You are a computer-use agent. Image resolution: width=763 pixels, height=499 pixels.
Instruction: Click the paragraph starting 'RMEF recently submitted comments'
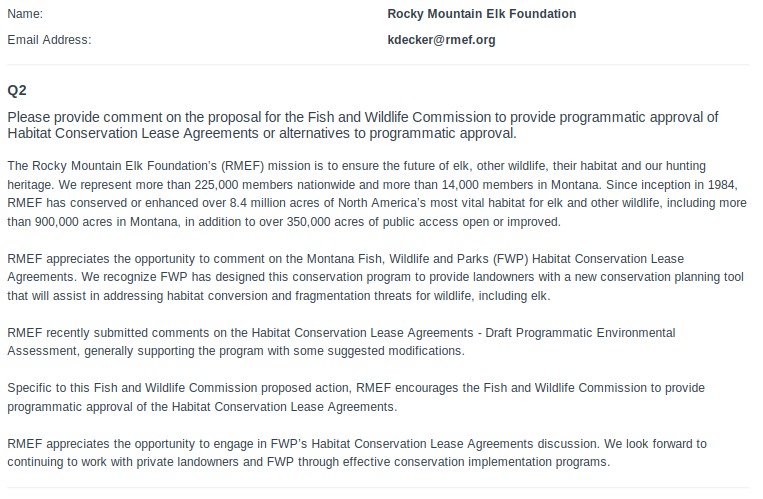341,342
